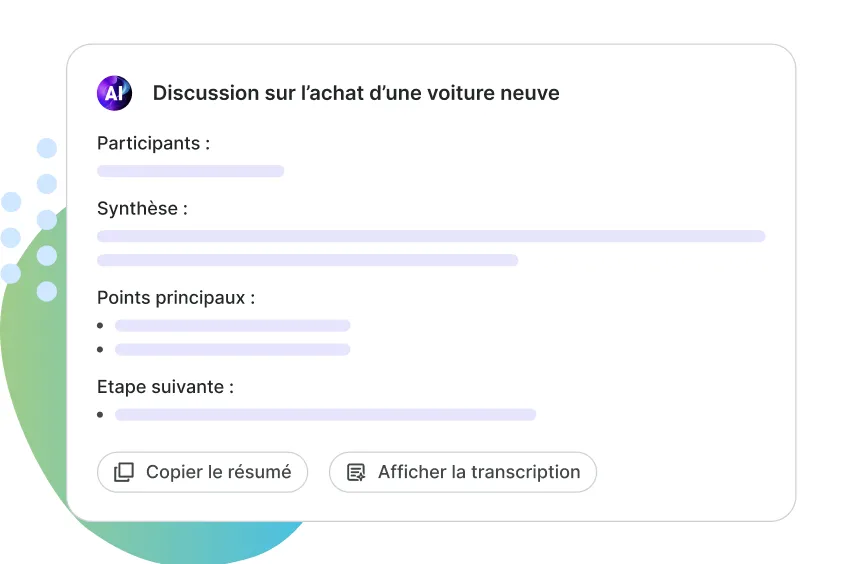Open the transcript via Afficher la transcription text
Screen dimensions: 848x564
478,472
